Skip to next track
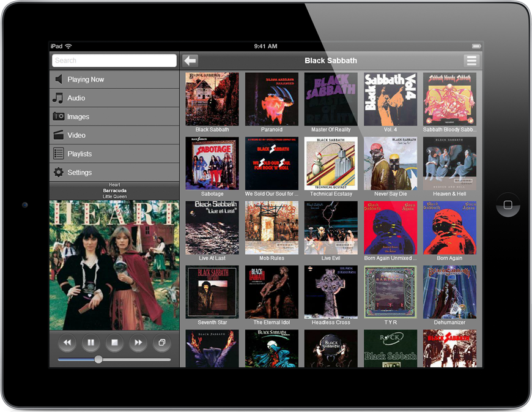This screenshot has width=532, height=412. 138,342
